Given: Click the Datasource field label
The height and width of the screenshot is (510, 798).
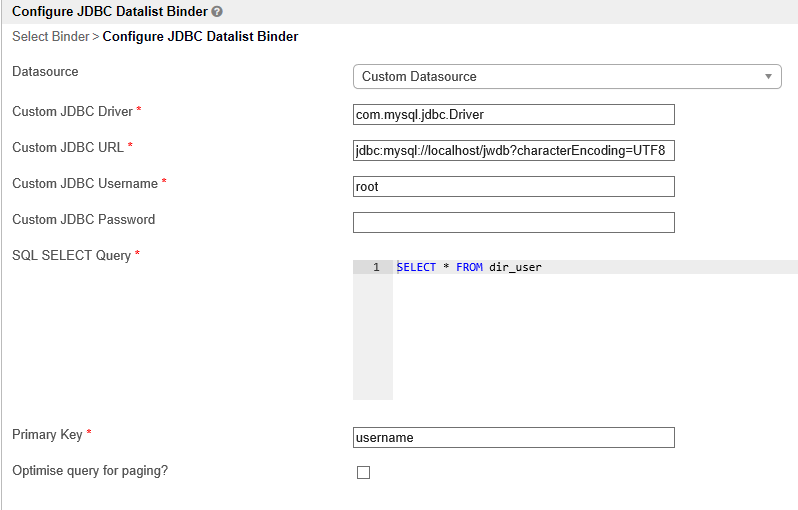Looking at the screenshot, I should coord(45,72).
